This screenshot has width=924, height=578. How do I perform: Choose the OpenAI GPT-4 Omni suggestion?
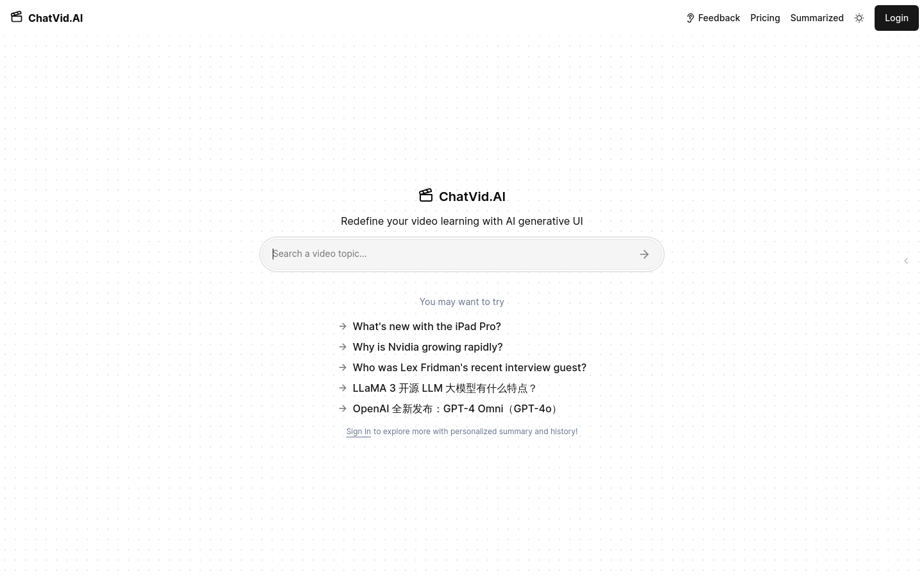click(x=457, y=408)
